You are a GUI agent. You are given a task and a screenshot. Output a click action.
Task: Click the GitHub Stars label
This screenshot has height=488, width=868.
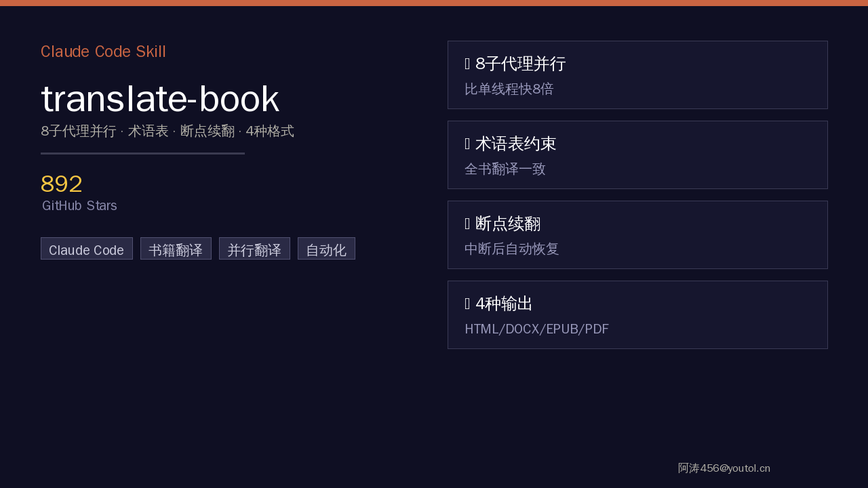(x=79, y=205)
